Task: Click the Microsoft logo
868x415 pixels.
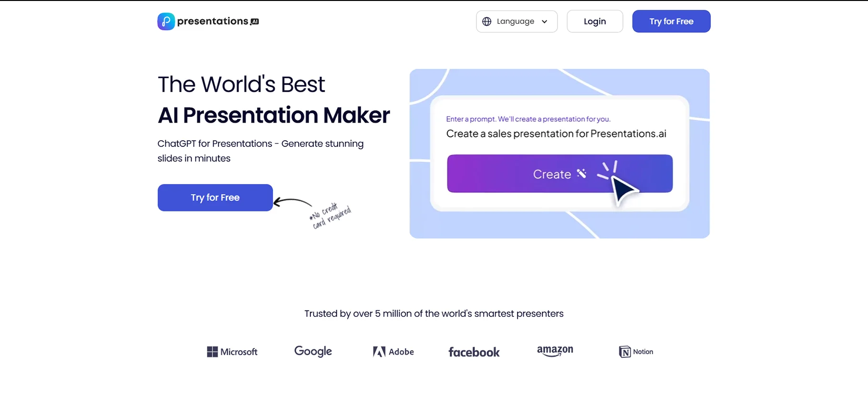Action: click(232, 352)
